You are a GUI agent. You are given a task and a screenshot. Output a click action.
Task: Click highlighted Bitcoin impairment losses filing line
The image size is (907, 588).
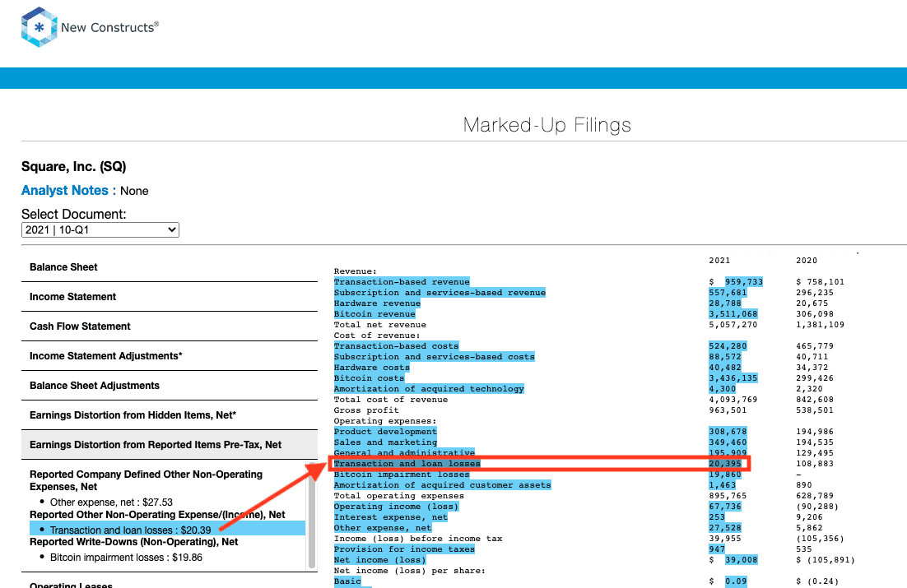pyautogui.click(x=402, y=474)
